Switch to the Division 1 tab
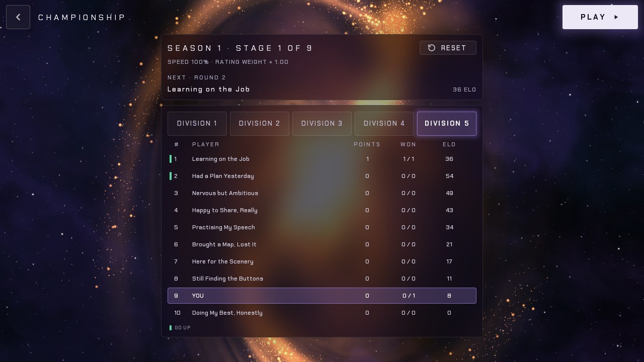 tap(197, 124)
